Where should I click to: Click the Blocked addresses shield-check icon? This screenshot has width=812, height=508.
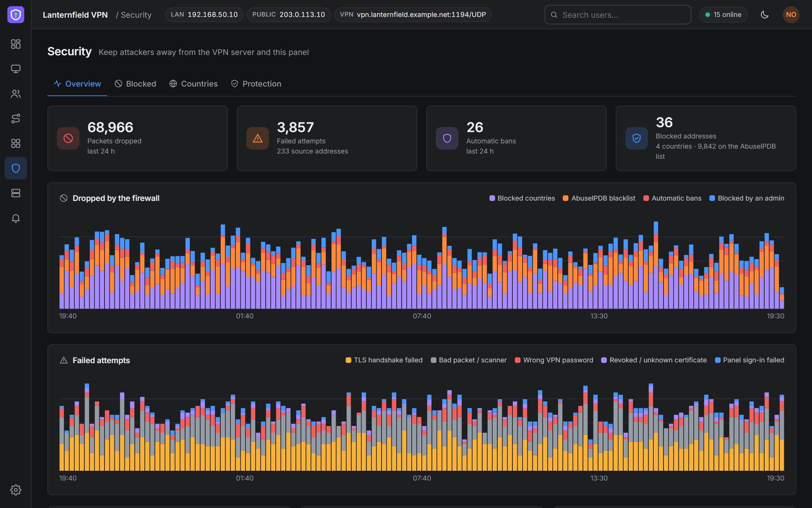[636, 138]
